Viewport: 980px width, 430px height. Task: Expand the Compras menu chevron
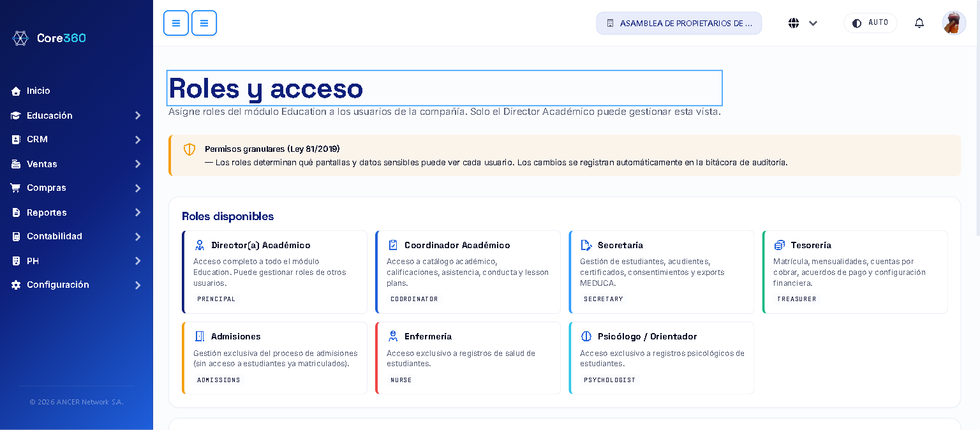click(137, 188)
